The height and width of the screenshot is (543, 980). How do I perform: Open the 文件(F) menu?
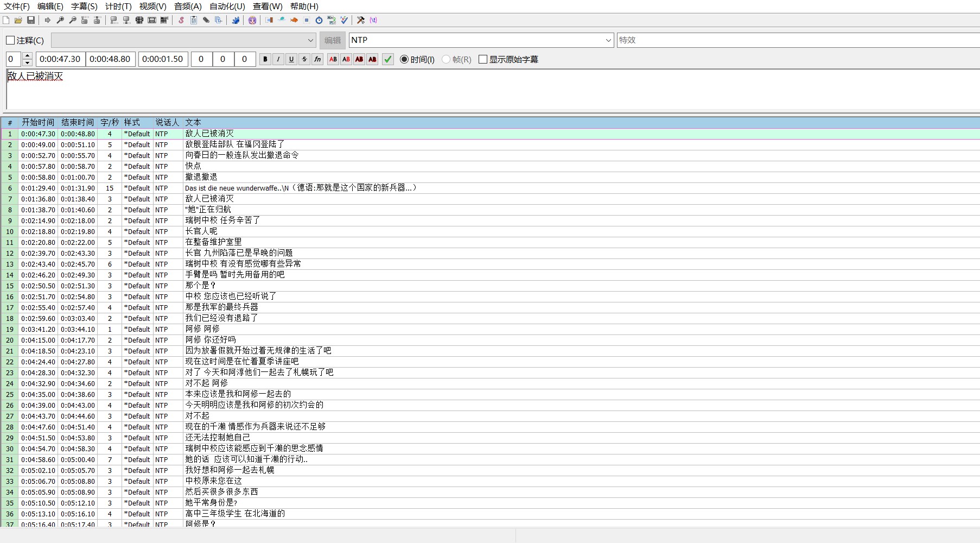pyautogui.click(x=17, y=7)
